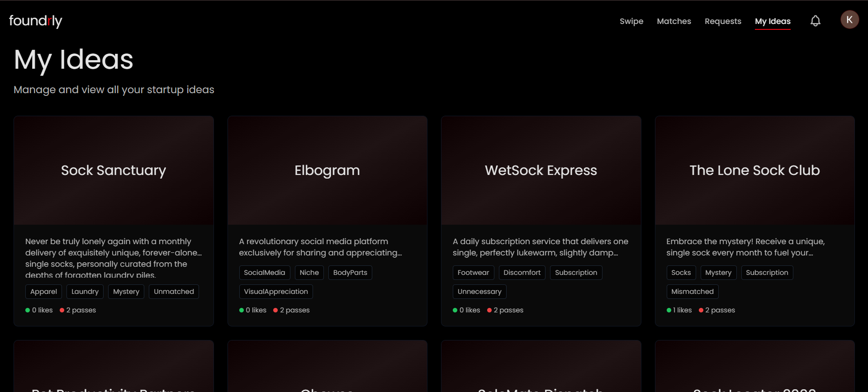Open the Matches page
The image size is (868, 392).
coord(674,21)
